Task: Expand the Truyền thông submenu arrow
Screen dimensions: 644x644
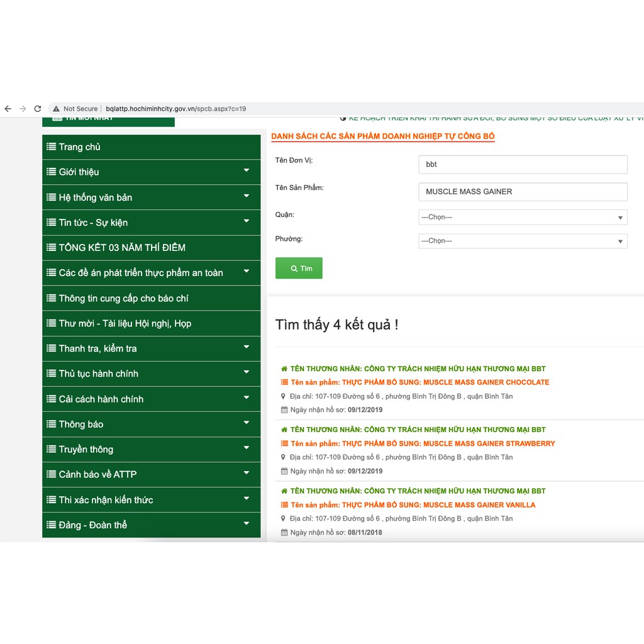Action: 247,448
